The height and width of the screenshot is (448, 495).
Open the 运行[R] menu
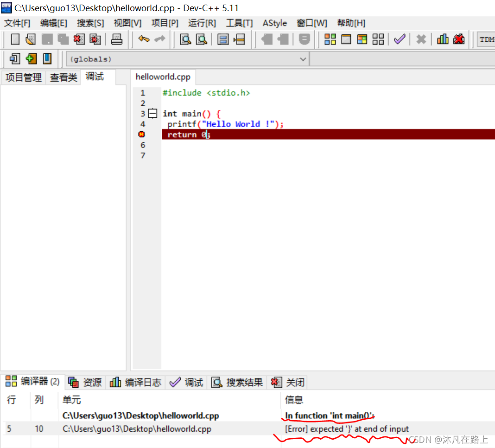coord(202,23)
